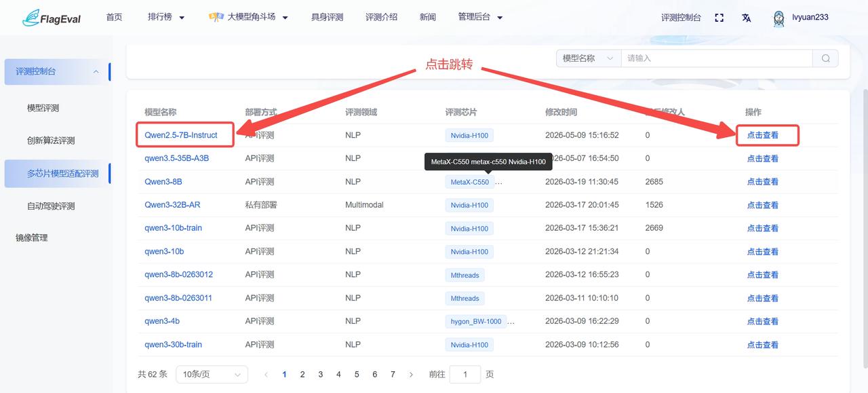Viewport: 868px width, 393px height.
Task: Open 评测介绍 navigation item
Action: [x=381, y=18]
